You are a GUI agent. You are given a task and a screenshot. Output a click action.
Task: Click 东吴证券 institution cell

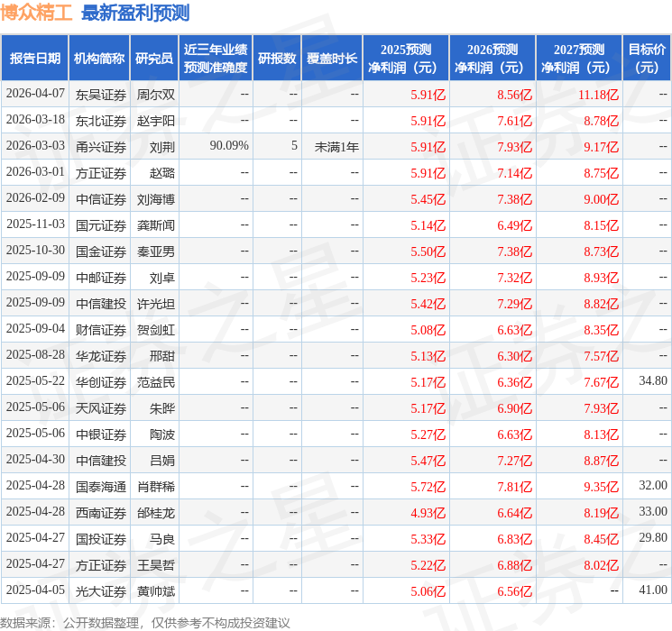pyautogui.click(x=101, y=95)
